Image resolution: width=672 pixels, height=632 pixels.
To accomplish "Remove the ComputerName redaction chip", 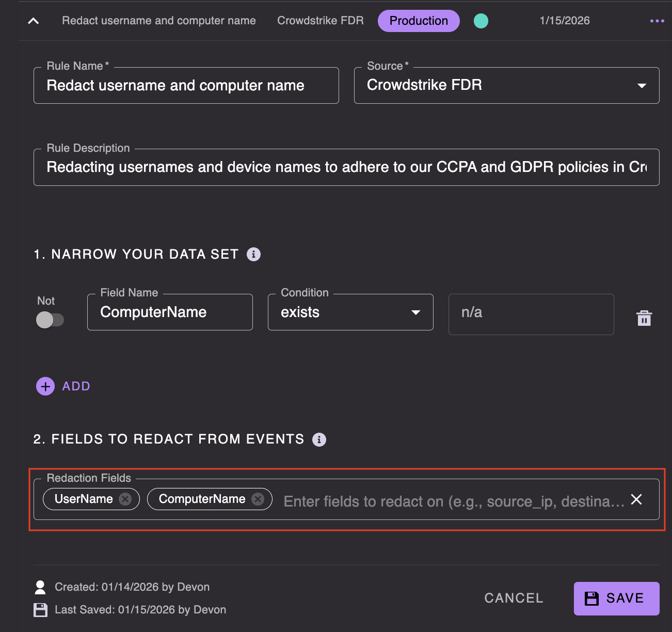I will click(x=258, y=499).
